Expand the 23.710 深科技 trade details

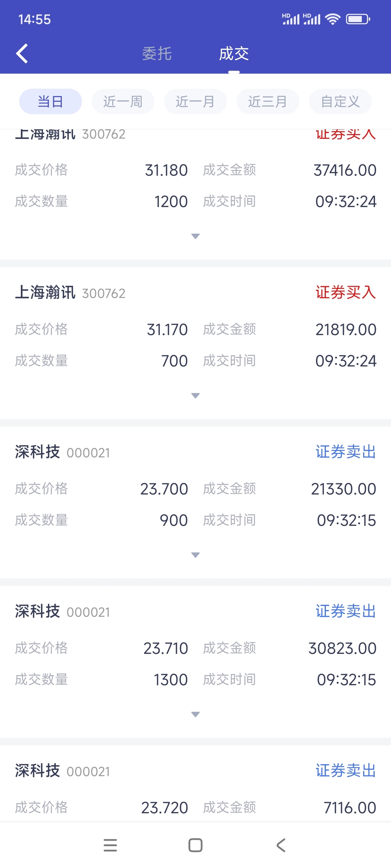(x=195, y=714)
